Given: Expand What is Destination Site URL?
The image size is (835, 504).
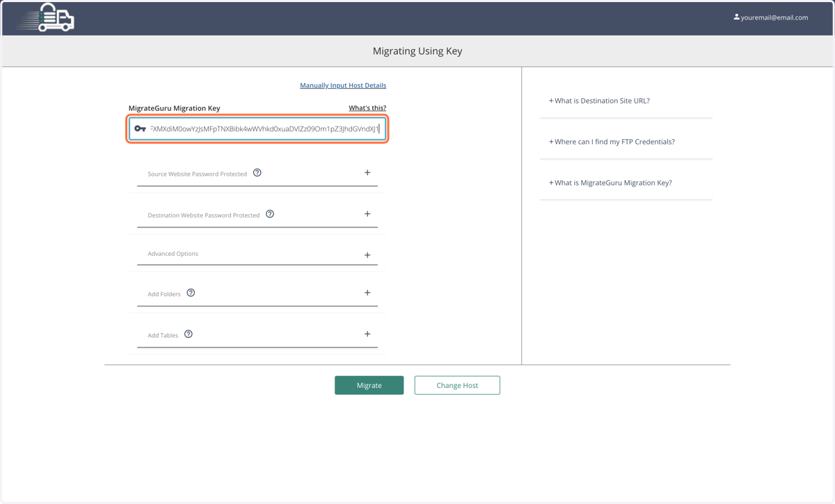Looking at the screenshot, I should [x=599, y=101].
